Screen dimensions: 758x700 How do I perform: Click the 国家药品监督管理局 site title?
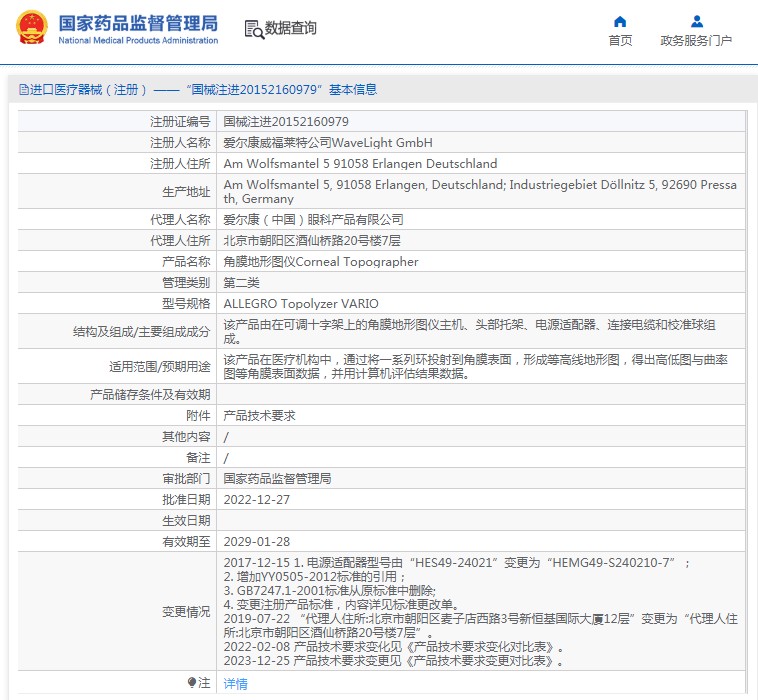coord(137,22)
